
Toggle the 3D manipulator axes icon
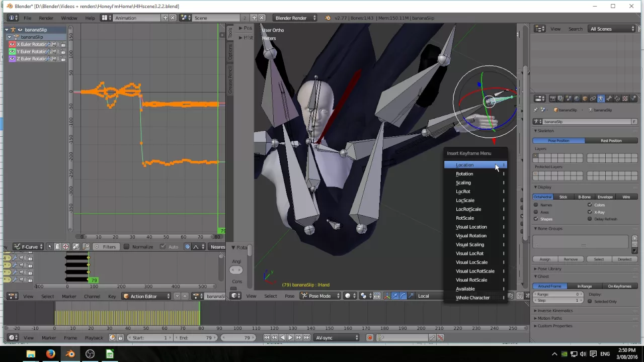tap(387, 296)
